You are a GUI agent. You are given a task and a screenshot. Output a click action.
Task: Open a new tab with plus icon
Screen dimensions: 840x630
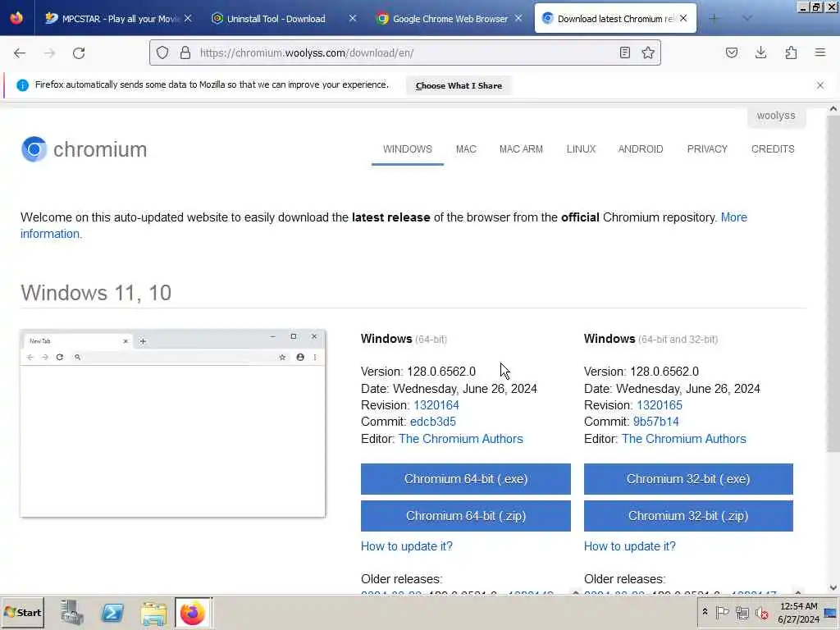pos(714,18)
